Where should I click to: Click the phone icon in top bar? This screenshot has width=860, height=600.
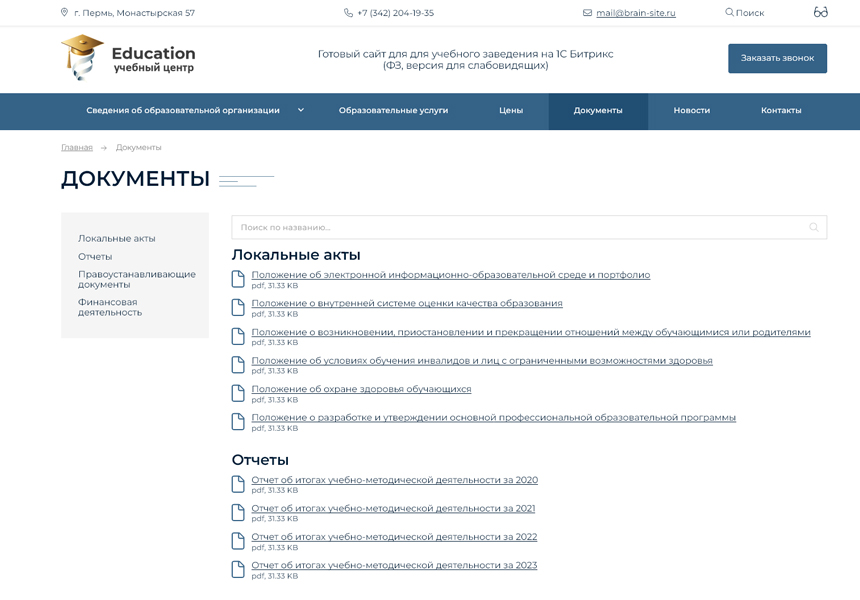[348, 13]
